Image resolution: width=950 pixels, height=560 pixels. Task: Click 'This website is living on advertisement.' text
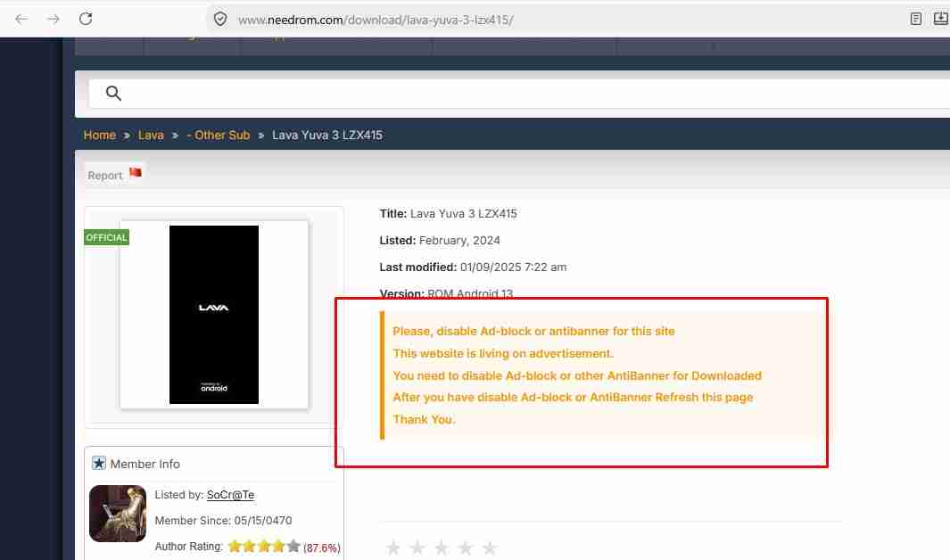[x=503, y=353]
